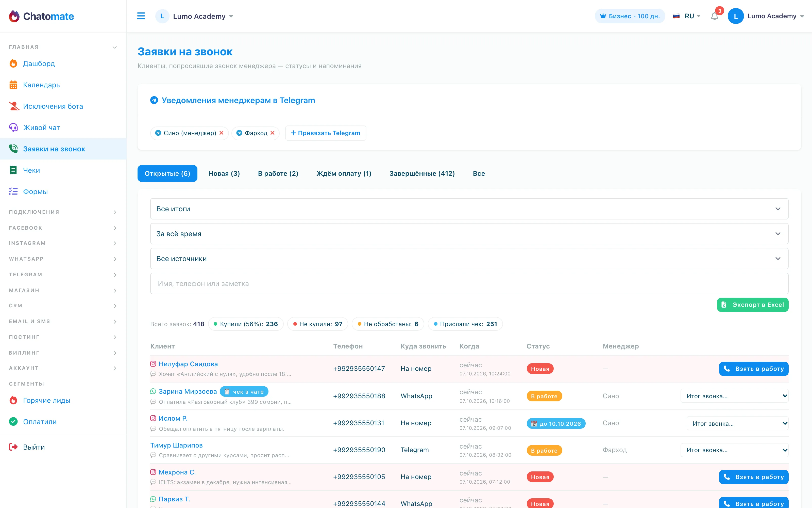Remove Фарход Telegram chip
The image size is (812, 508).
(273, 133)
